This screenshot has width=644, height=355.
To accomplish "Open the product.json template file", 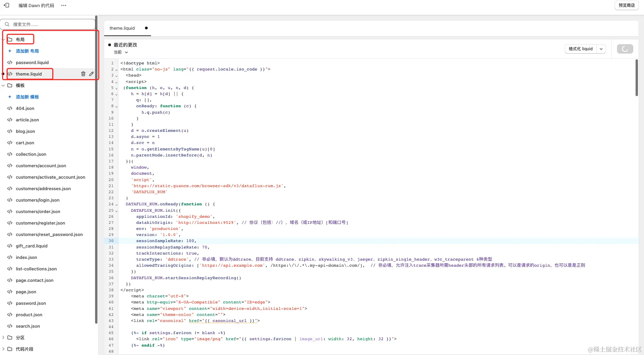I will [29, 315].
